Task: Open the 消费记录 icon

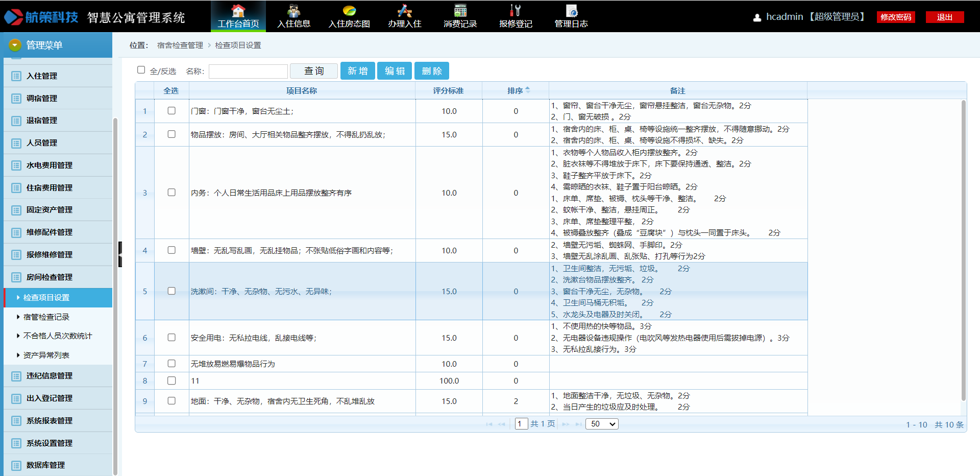Action: click(460, 11)
